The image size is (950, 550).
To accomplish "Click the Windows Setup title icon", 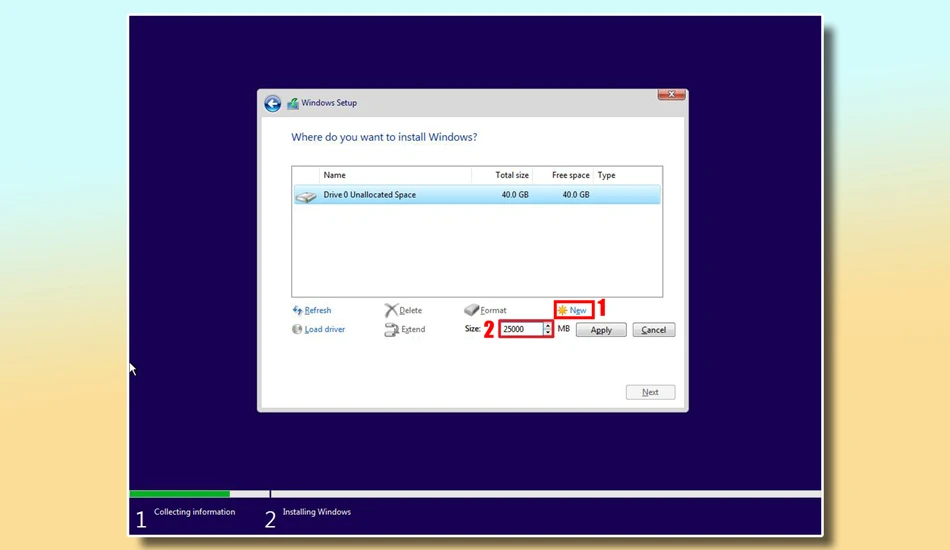I will [x=293, y=103].
